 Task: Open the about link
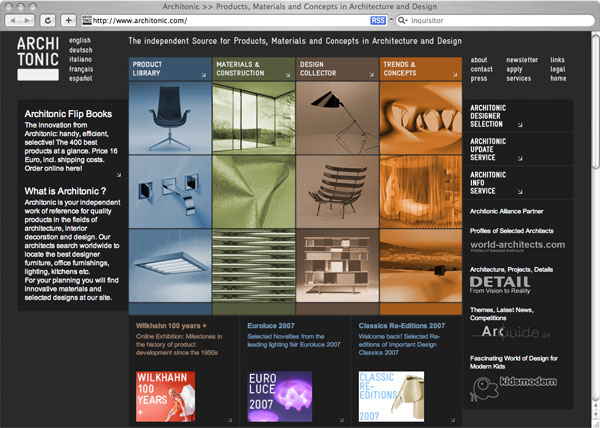click(479, 60)
